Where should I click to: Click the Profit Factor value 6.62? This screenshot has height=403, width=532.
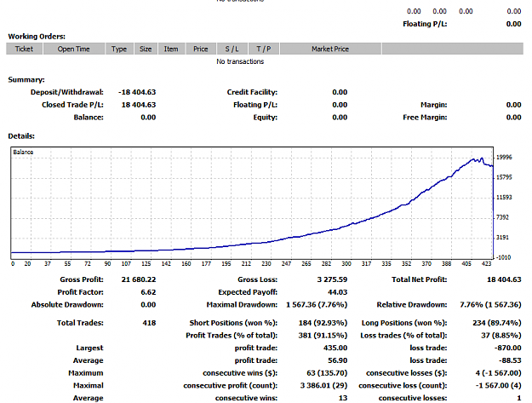coord(148,292)
